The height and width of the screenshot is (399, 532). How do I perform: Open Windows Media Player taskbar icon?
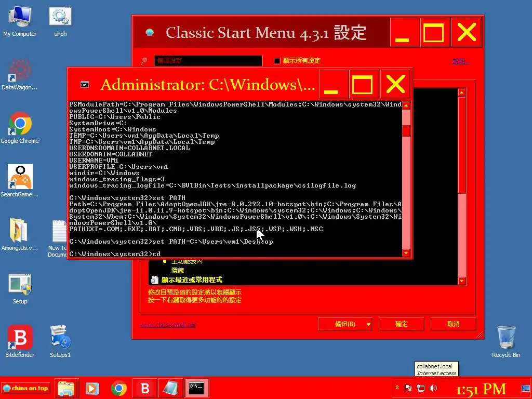click(92, 388)
